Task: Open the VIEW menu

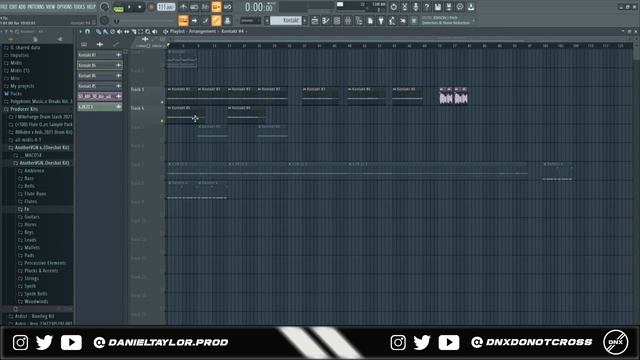Action: pos(51,7)
